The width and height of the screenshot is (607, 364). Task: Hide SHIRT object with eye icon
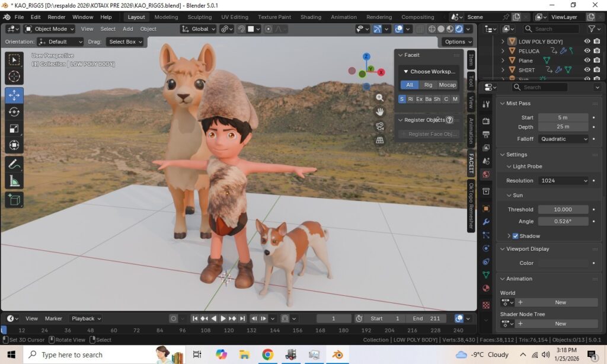587,70
